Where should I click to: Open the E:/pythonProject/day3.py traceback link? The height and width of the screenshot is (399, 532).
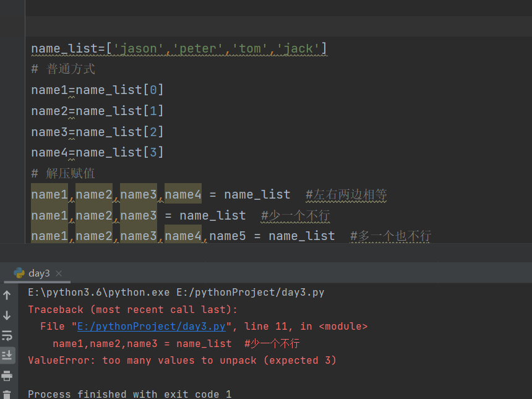pyautogui.click(x=152, y=327)
